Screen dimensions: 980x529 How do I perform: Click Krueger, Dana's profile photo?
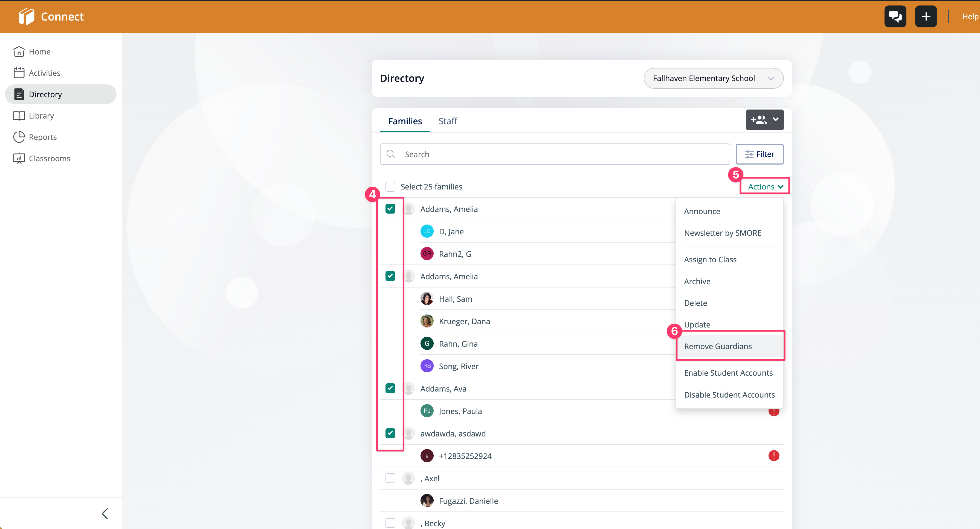(427, 321)
